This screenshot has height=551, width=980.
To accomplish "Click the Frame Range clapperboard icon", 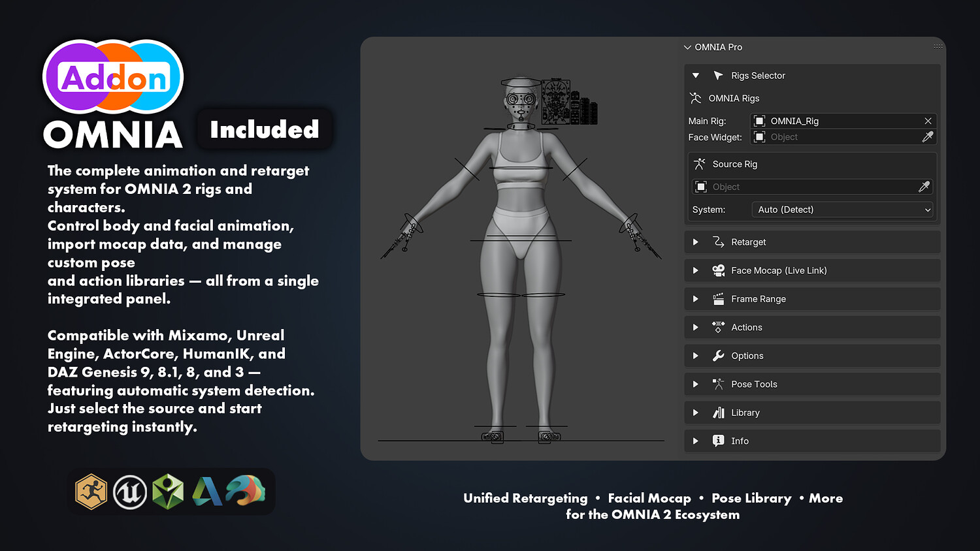I will pyautogui.click(x=719, y=299).
